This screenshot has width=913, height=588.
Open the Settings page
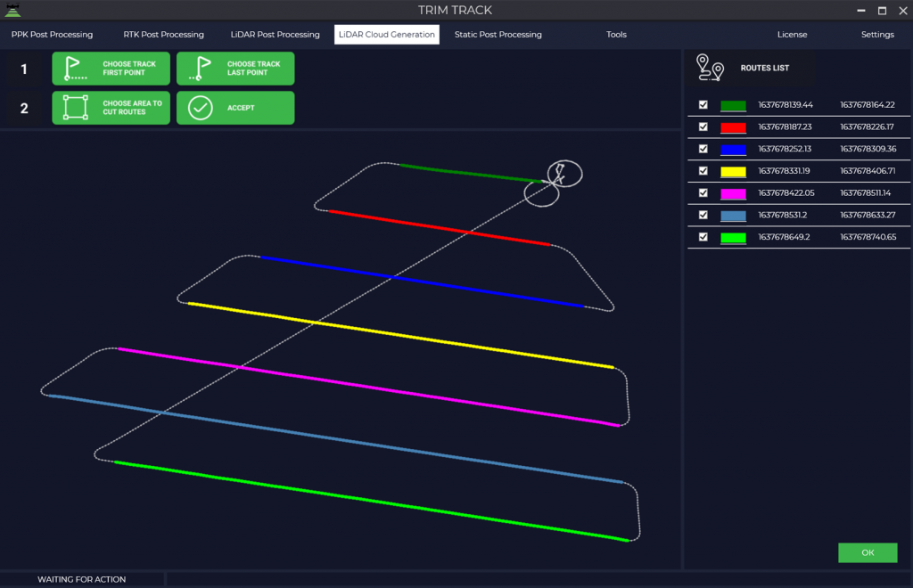(x=877, y=35)
